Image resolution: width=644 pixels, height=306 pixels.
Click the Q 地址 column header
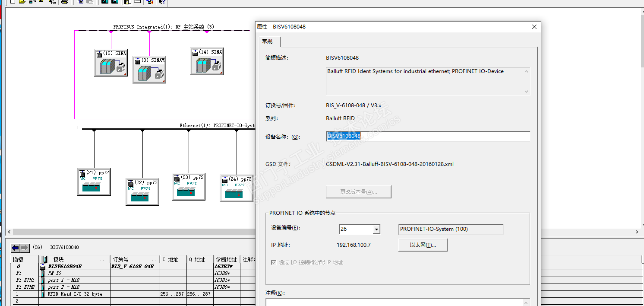(x=200, y=259)
